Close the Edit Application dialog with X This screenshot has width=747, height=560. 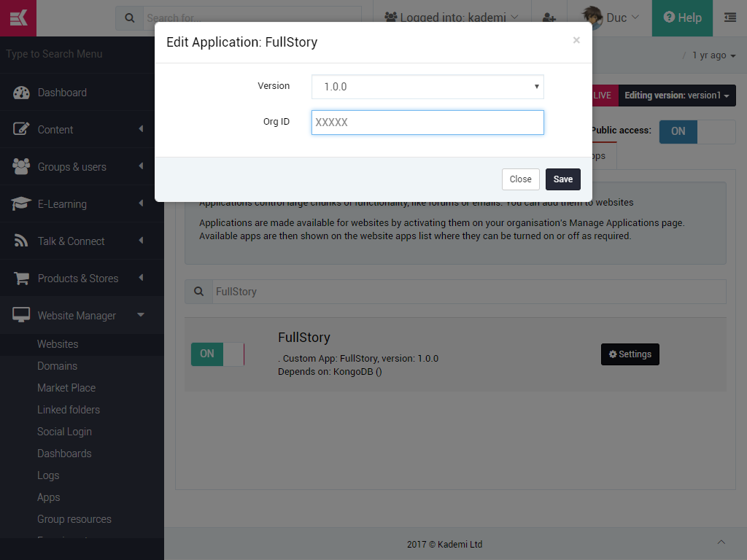pyautogui.click(x=576, y=40)
